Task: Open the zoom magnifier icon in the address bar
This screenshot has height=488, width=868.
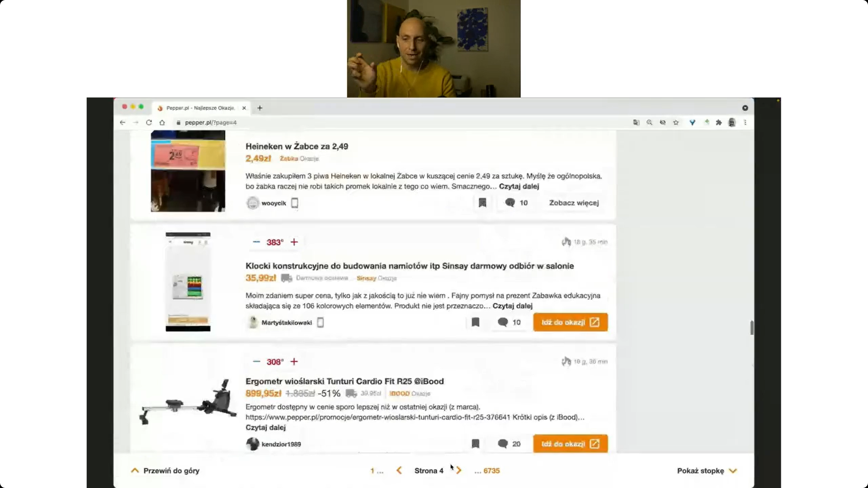Action: click(650, 122)
